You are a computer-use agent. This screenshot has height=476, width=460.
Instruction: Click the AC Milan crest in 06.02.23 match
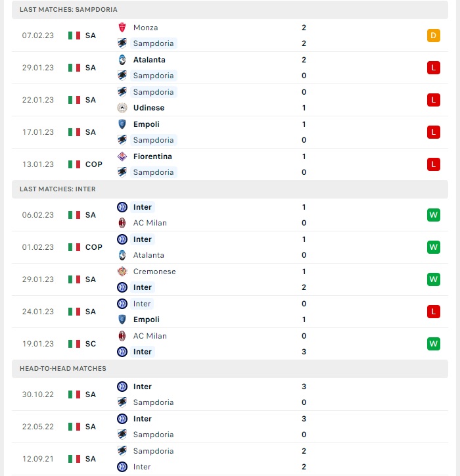[x=122, y=223]
